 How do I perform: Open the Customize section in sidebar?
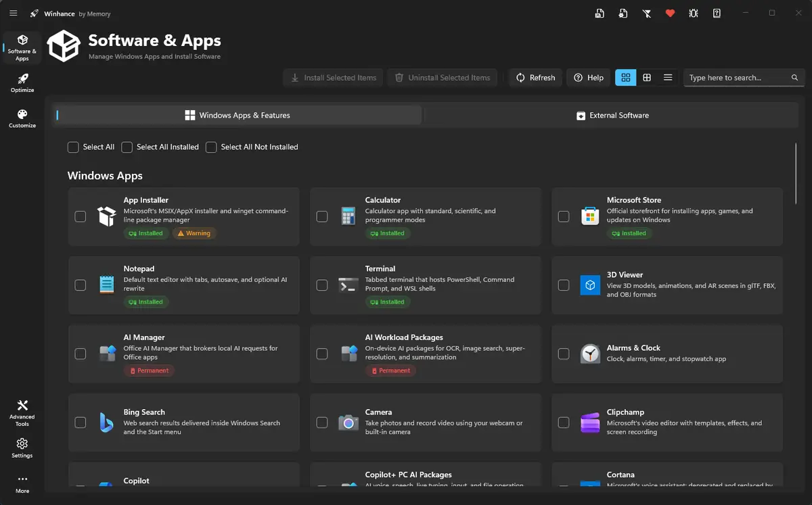(22, 118)
